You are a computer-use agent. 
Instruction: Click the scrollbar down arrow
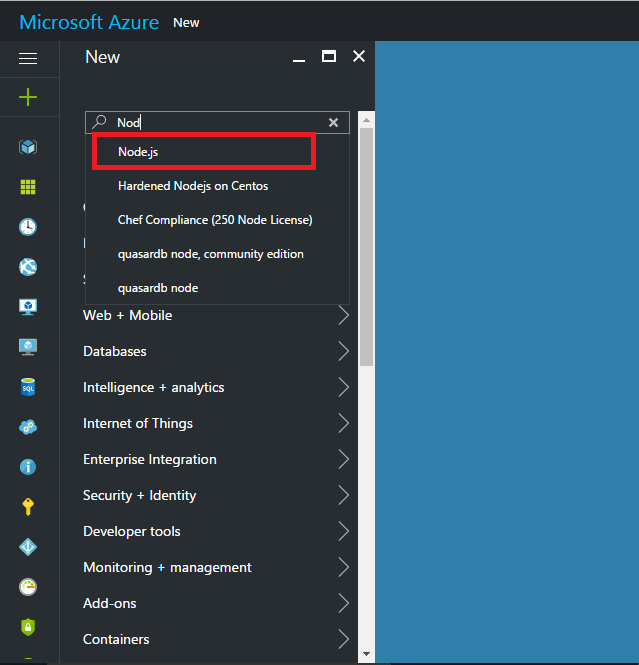(x=366, y=654)
